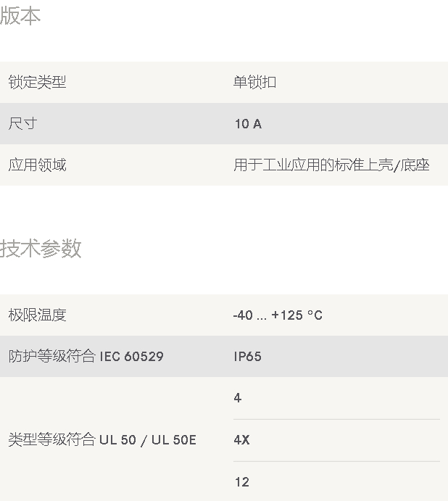448x501 pixels.
Task: Click the 尺寸 row label
Action: coord(22,124)
